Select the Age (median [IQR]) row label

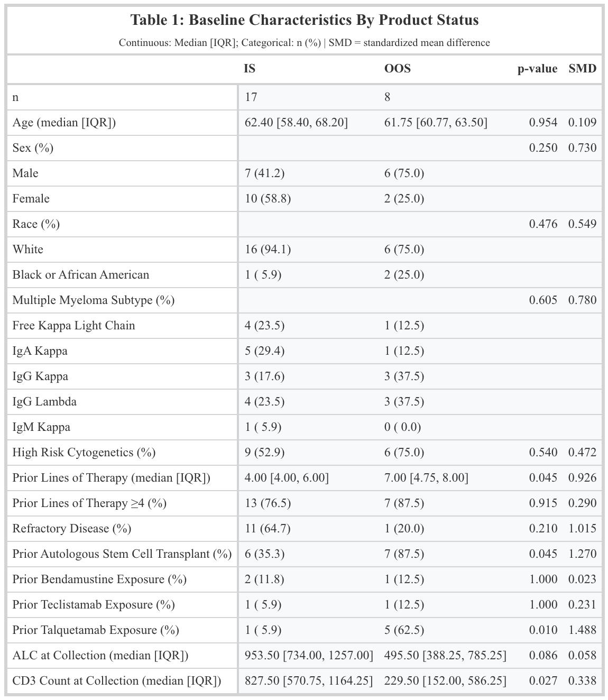(64, 123)
